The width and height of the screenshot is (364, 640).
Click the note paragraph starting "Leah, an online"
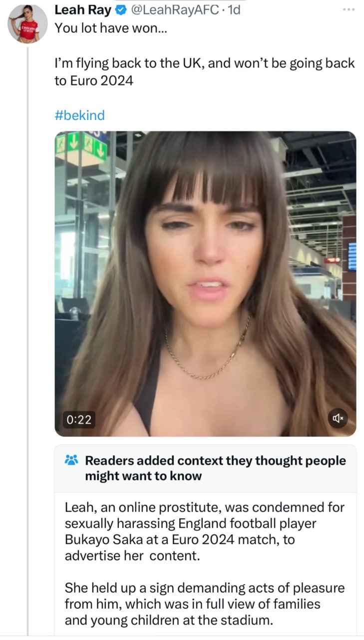pyautogui.click(x=205, y=531)
